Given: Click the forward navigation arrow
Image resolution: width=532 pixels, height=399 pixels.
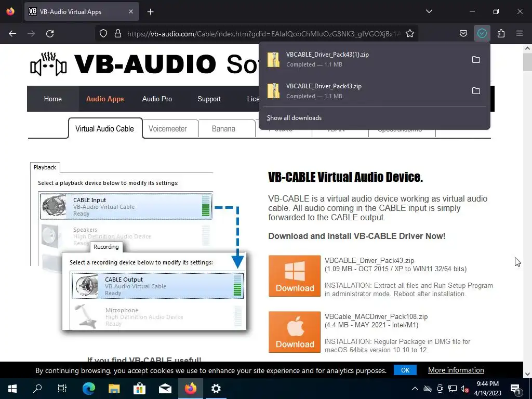Looking at the screenshot, I should [31, 34].
